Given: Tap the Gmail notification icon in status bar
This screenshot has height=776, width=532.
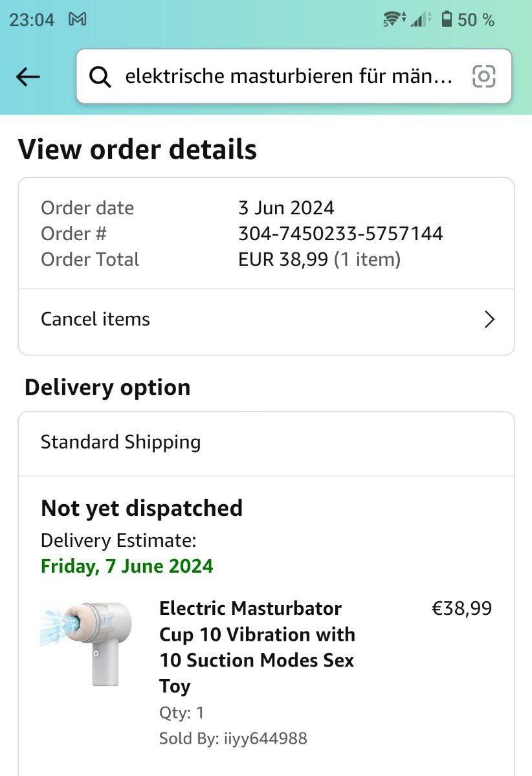Looking at the screenshot, I should (78, 19).
